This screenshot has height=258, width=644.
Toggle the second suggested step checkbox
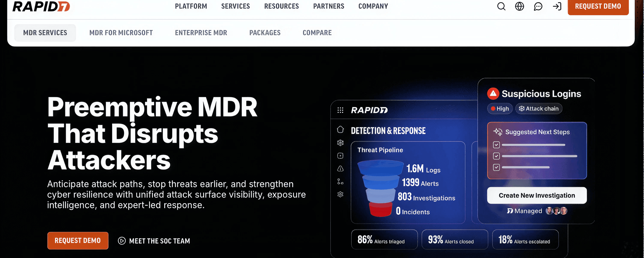coord(496,156)
